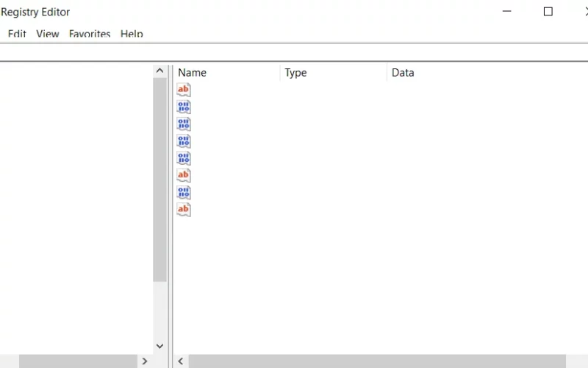
Task: Click the tree pane scroll right arrow
Action: [x=145, y=361]
